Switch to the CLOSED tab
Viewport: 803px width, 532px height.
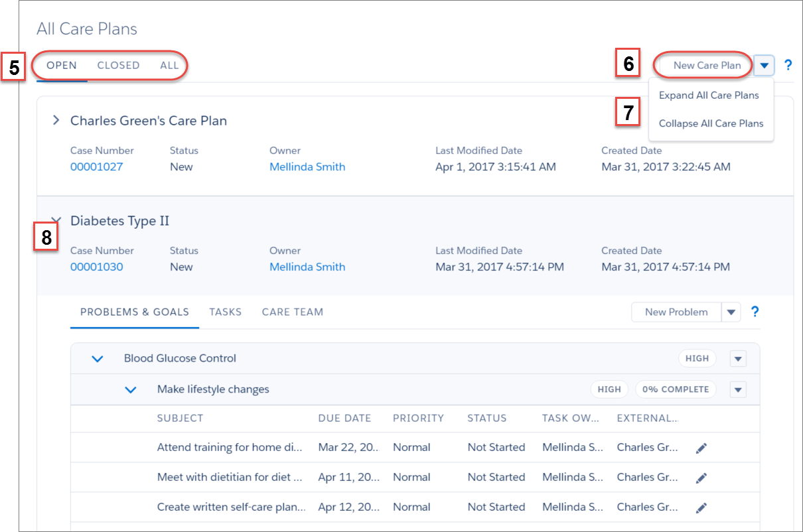[x=118, y=65]
